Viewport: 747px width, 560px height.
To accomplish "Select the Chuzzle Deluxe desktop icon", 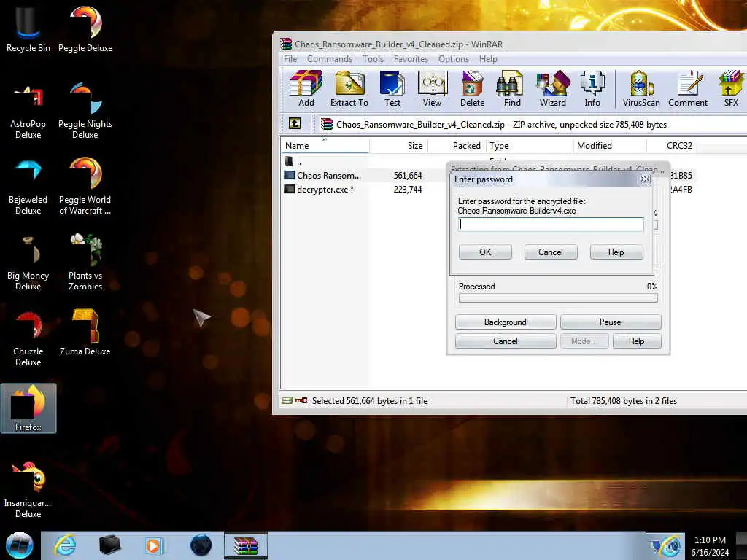I will pos(28,339).
